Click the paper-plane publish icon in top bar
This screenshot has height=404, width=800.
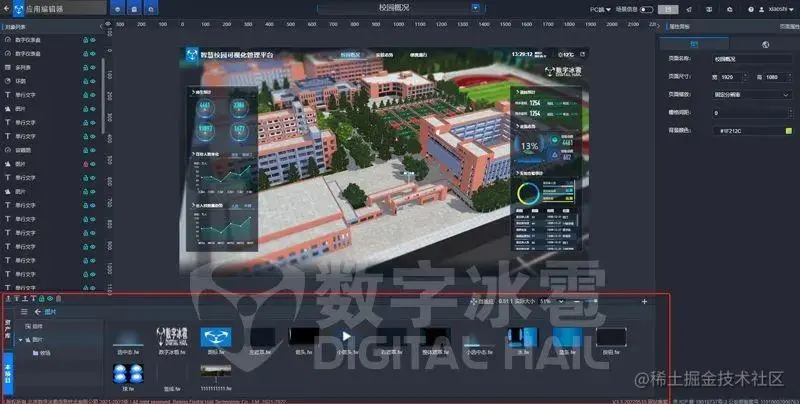[x=689, y=9]
